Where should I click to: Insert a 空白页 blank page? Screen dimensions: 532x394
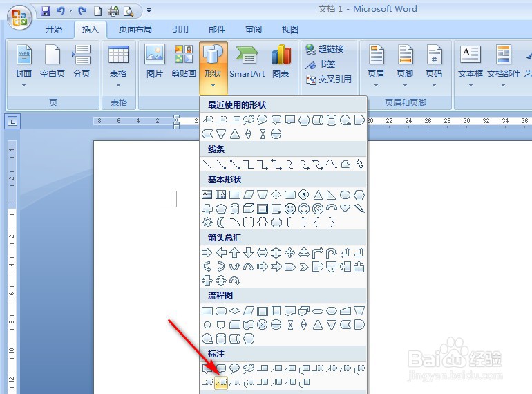click(x=53, y=62)
